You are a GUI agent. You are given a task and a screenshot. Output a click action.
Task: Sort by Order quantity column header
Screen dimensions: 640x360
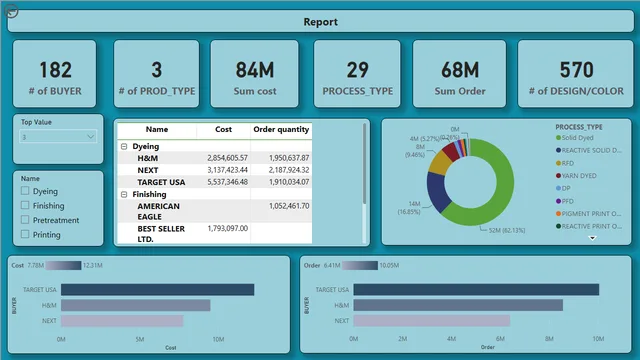[x=281, y=129]
